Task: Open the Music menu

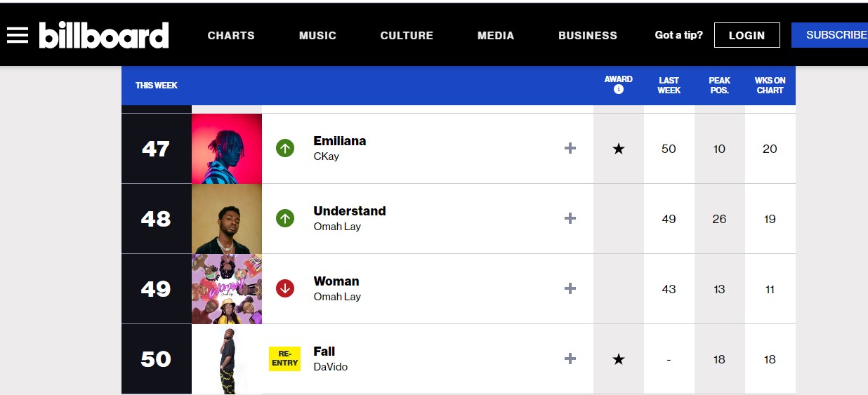Action: coord(317,35)
